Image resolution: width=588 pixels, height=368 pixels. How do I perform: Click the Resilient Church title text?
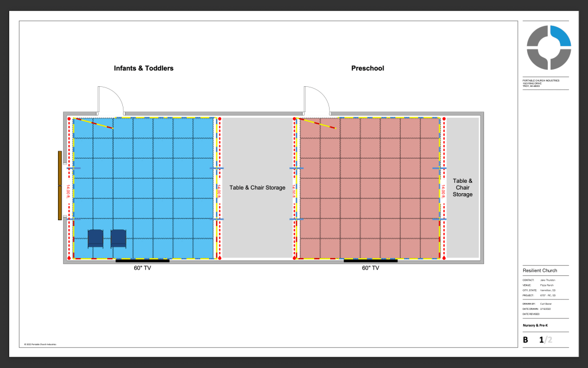pyautogui.click(x=540, y=270)
